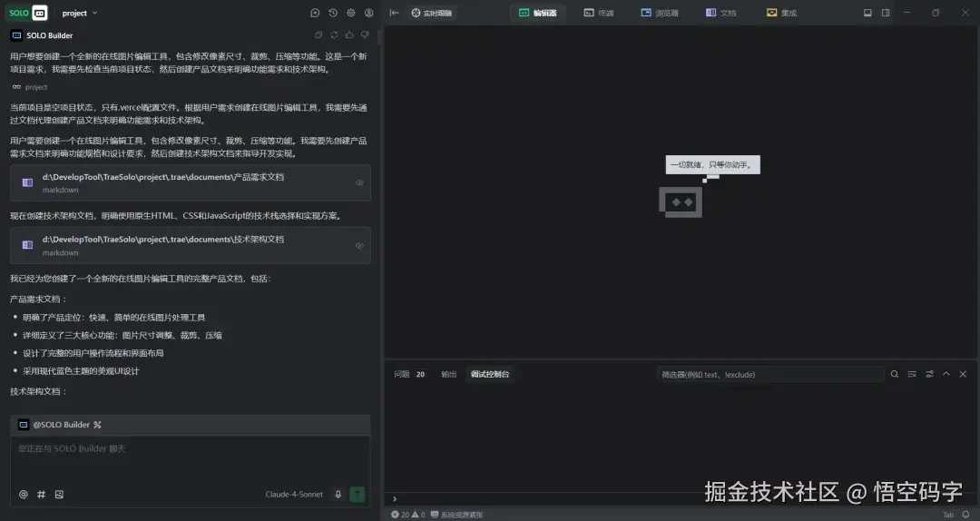Click the 产品需求文档 document icon
Viewport: 980px width, 521px height.
[x=27, y=182]
